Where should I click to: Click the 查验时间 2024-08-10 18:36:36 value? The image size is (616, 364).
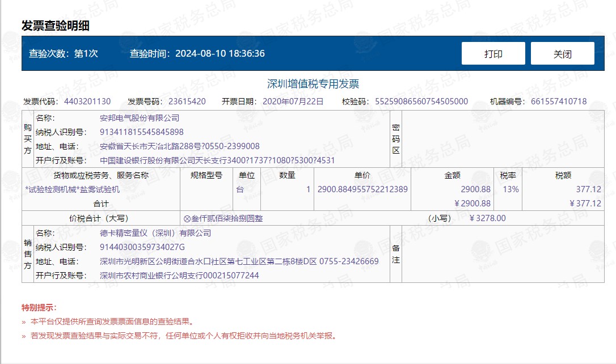220,53
